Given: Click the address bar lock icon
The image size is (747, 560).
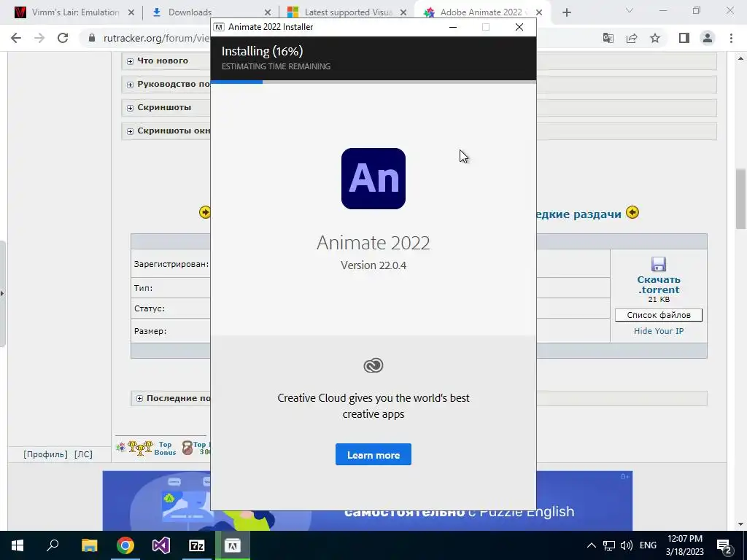Looking at the screenshot, I should 92,38.
